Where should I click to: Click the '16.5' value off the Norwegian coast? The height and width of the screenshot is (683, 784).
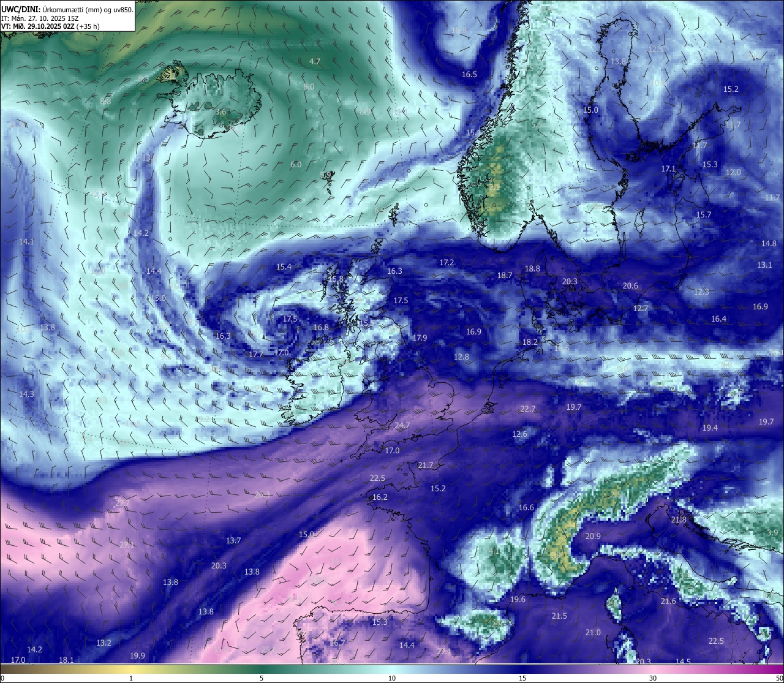pyautogui.click(x=469, y=74)
